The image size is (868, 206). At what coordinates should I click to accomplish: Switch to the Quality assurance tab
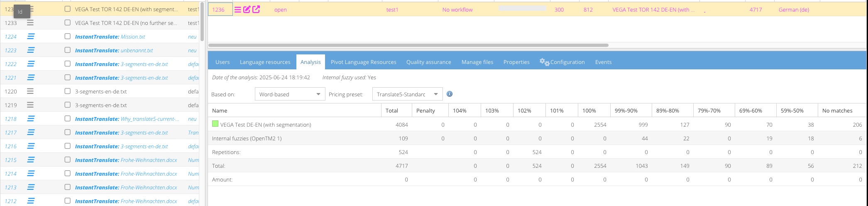[x=428, y=62]
